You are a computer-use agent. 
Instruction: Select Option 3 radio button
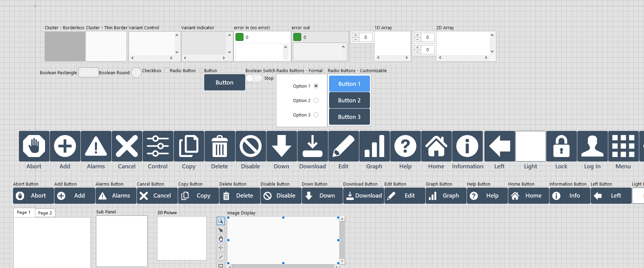[x=316, y=115]
